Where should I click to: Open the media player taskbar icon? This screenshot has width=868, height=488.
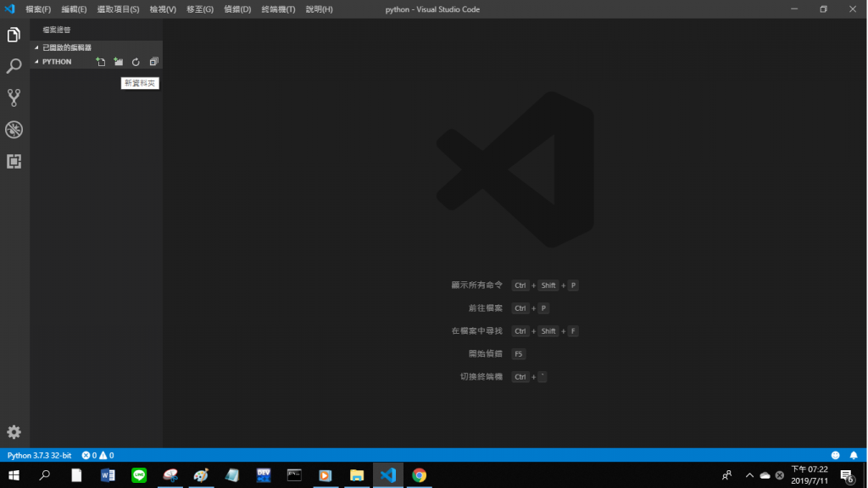(325, 475)
